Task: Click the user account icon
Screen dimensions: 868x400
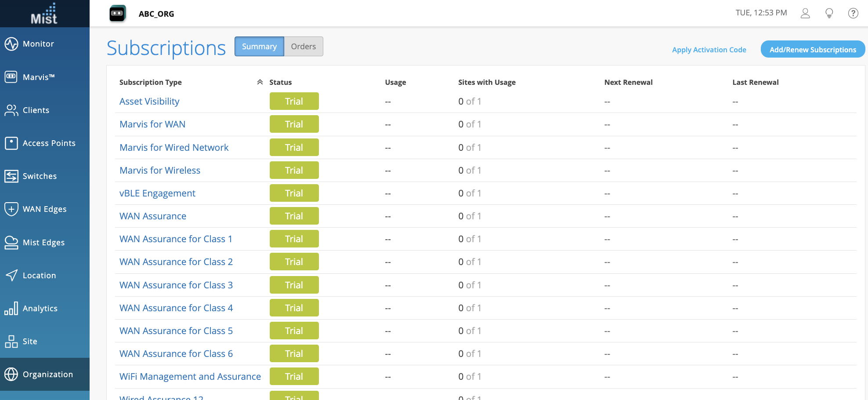Action: tap(805, 13)
